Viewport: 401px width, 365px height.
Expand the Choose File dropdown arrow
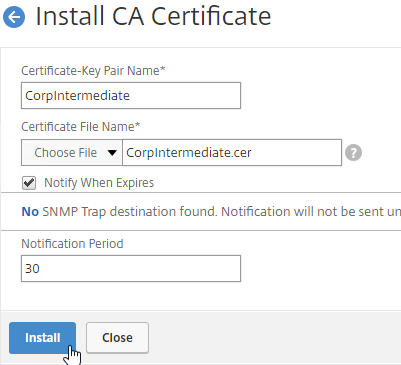pos(112,153)
